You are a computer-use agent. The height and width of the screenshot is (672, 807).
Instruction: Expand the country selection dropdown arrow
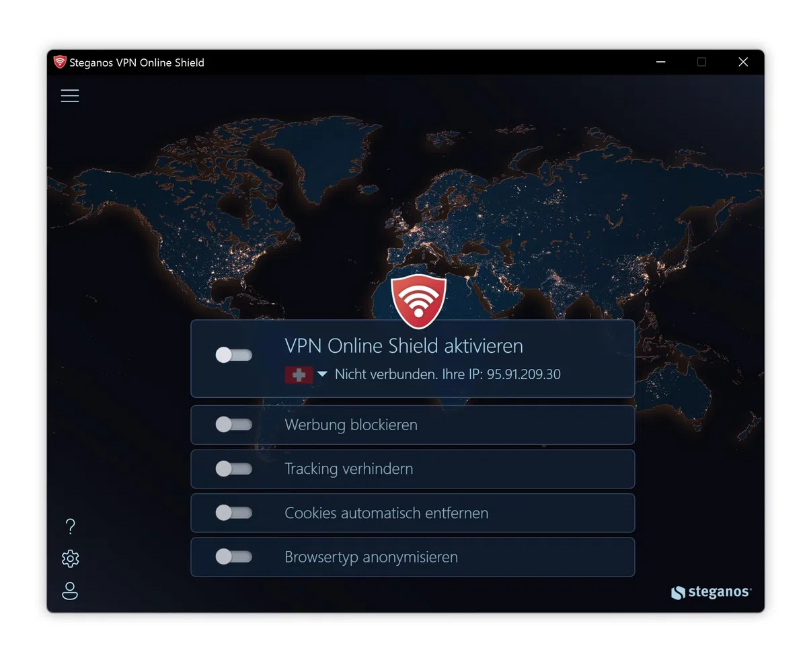tap(322, 374)
